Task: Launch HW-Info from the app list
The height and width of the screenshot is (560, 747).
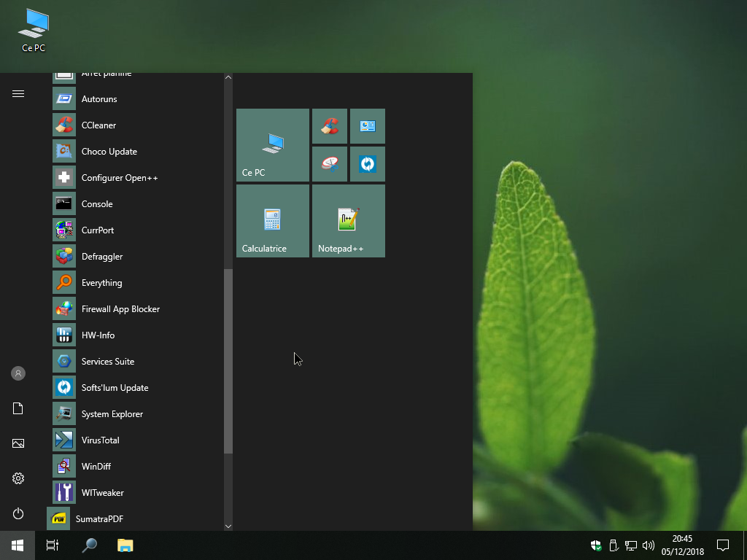Action: pyautogui.click(x=136, y=335)
